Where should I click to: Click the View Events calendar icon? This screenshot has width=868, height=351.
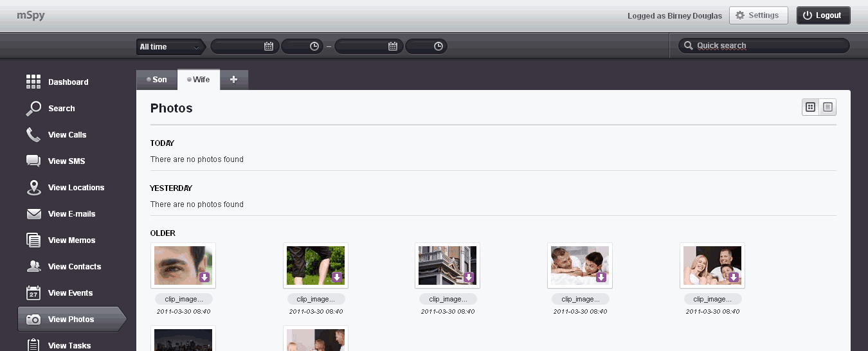coord(33,292)
